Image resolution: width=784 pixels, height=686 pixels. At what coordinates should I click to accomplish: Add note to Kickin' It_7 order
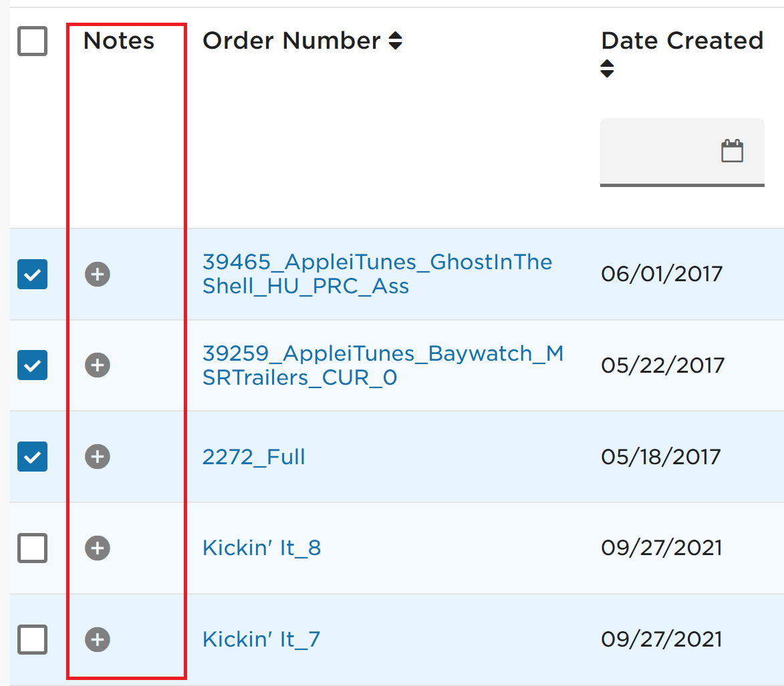point(98,639)
